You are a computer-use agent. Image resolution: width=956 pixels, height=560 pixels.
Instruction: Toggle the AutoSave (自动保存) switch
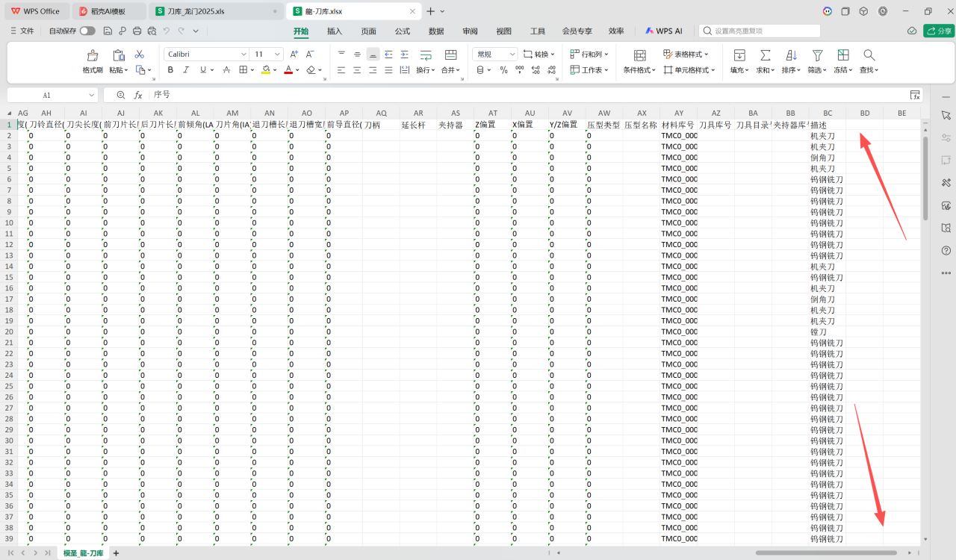tap(87, 31)
